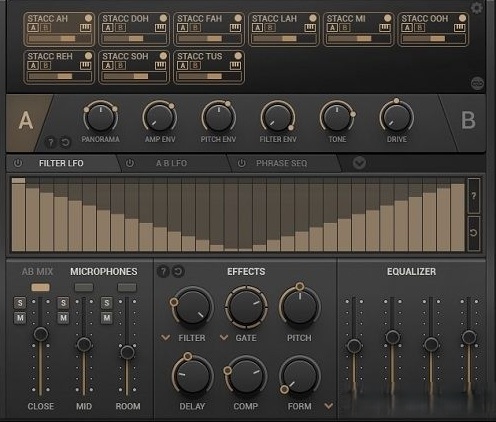Expand the FILTER type dropdown

[165, 338]
